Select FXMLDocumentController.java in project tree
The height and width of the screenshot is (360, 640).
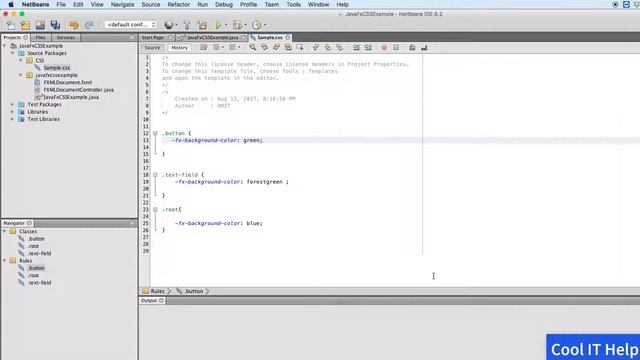pyautogui.click(x=79, y=90)
